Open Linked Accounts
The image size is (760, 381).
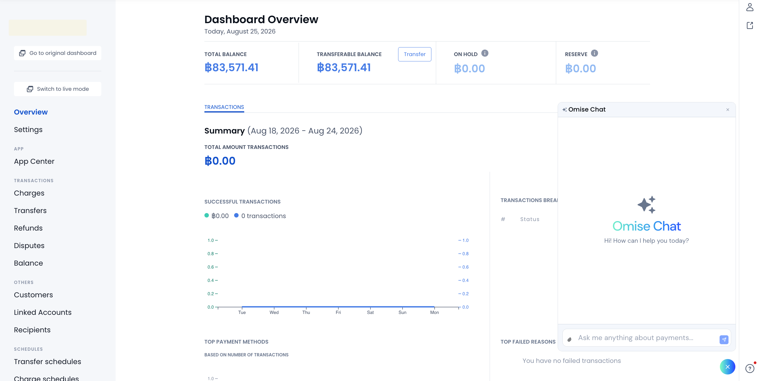[x=43, y=312]
